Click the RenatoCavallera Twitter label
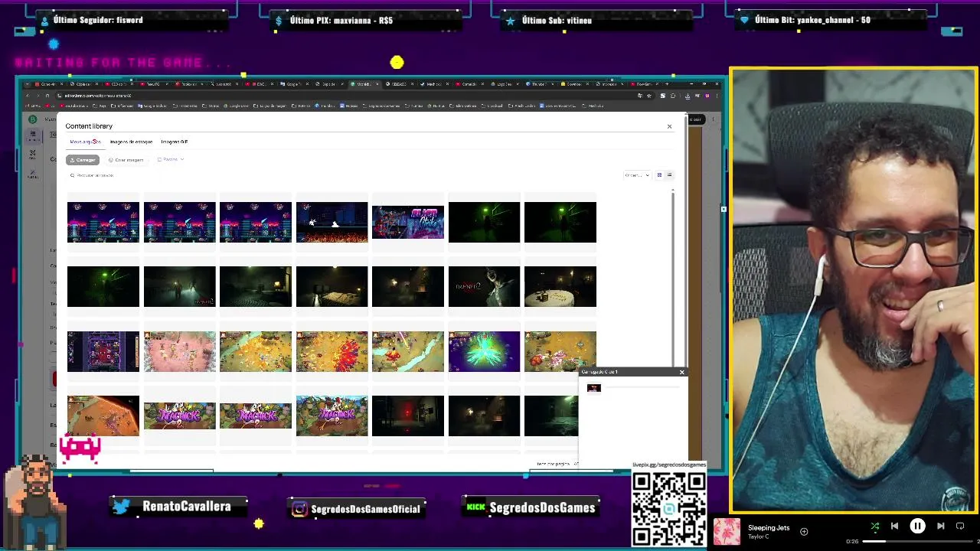Viewport: 980px width, 551px height. click(186, 507)
